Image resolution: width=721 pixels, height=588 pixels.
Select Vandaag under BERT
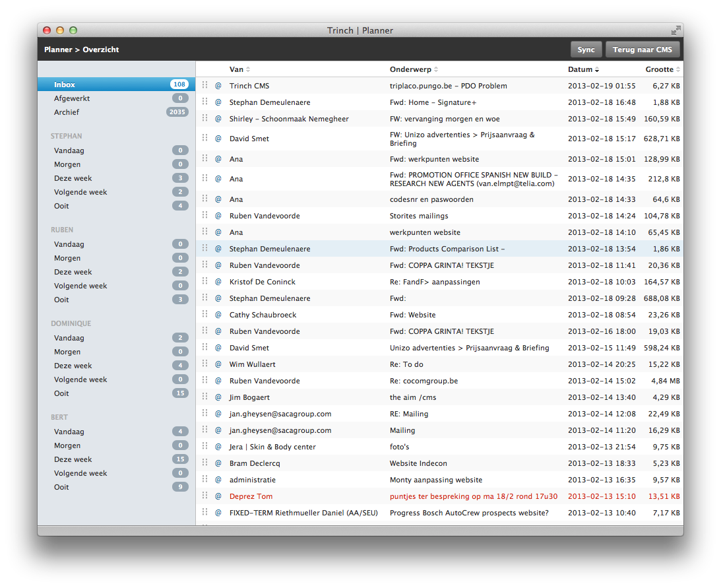click(x=117, y=432)
